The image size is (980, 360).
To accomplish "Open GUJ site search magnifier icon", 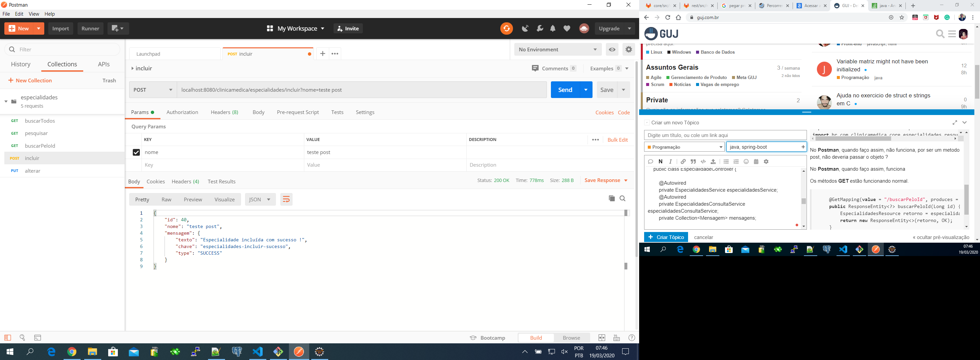I will click(940, 34).
